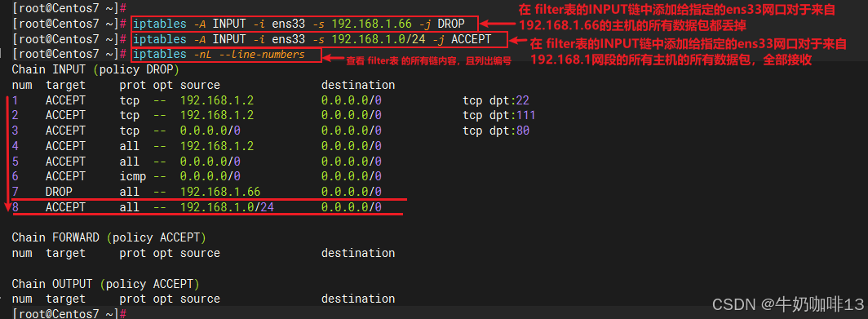Click ACCEPT target in rule 1
The image size is (868, 319).
tap(65, 100)
